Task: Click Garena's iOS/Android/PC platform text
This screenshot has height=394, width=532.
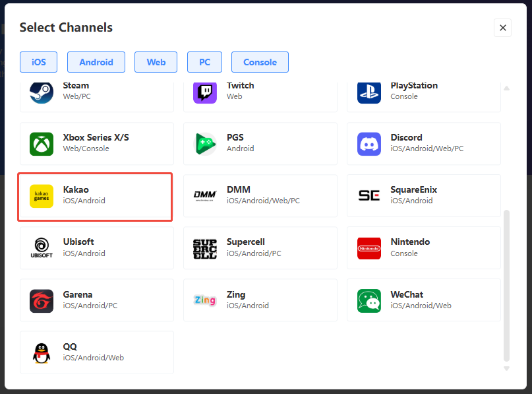Action: pyautogui.click(x=90, y=306)
